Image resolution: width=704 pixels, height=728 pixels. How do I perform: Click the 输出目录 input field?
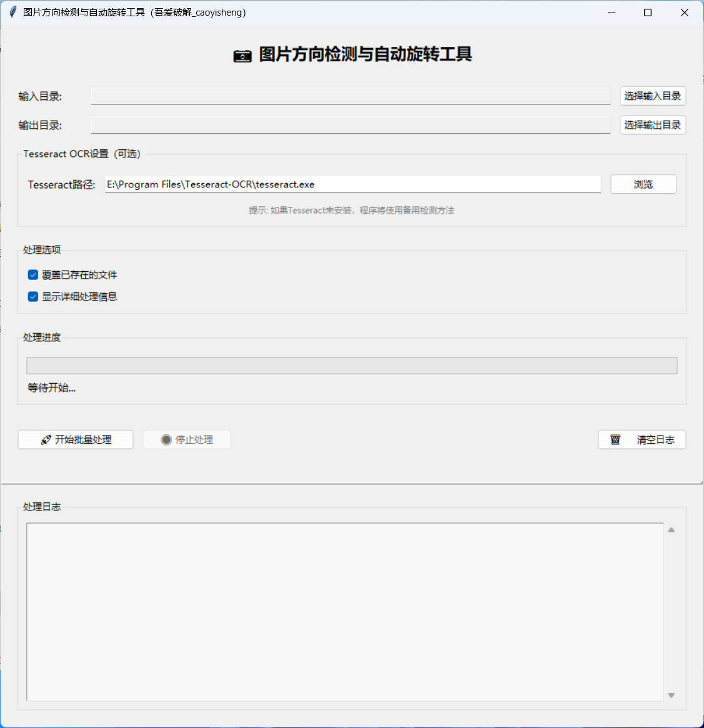(x=350, y=125)
